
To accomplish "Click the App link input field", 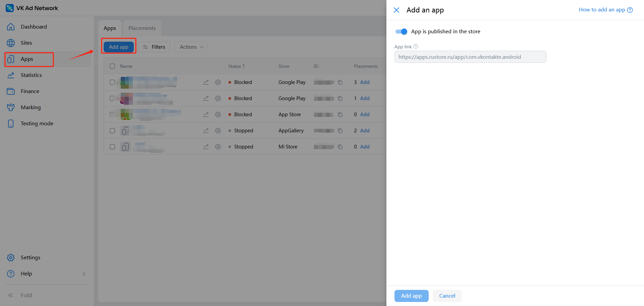I will [470, 57].
